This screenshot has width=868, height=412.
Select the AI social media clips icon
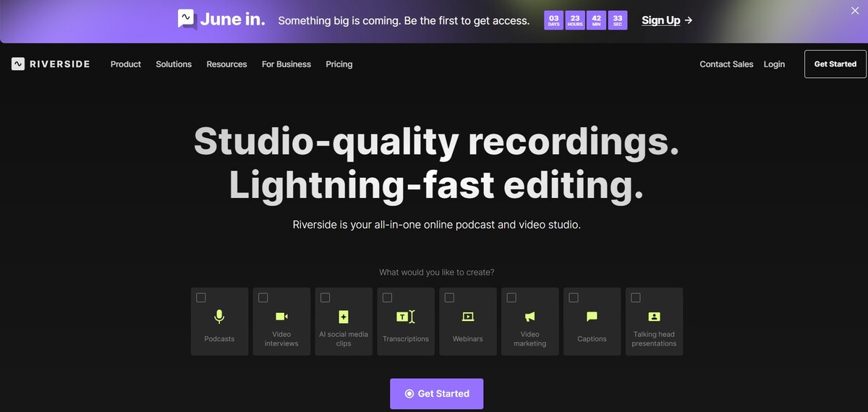point(344,317)
